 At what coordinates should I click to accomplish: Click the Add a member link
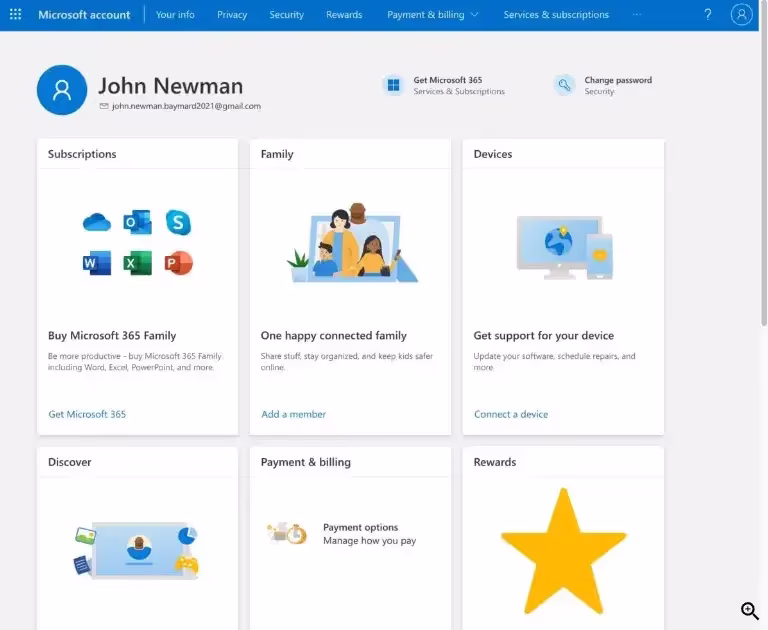tap(293, 414)
